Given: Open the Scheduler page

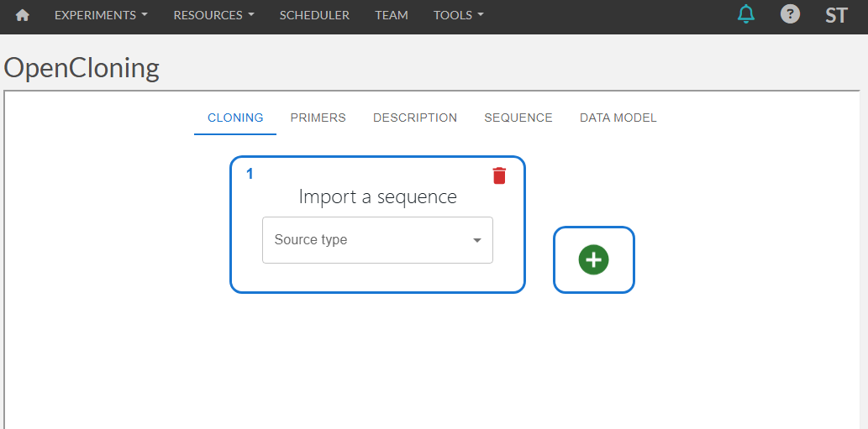Looking at the screenshot, I should (x=314, y=15).
